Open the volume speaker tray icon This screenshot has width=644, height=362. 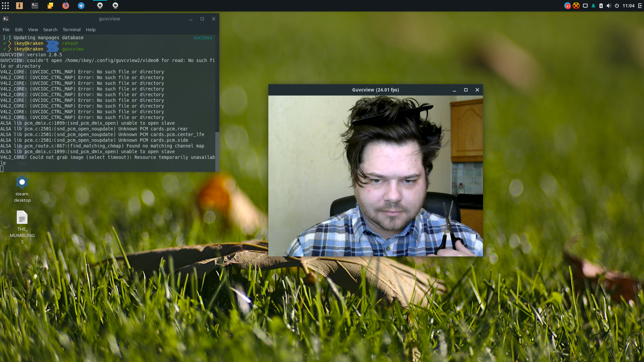(609, 6)
